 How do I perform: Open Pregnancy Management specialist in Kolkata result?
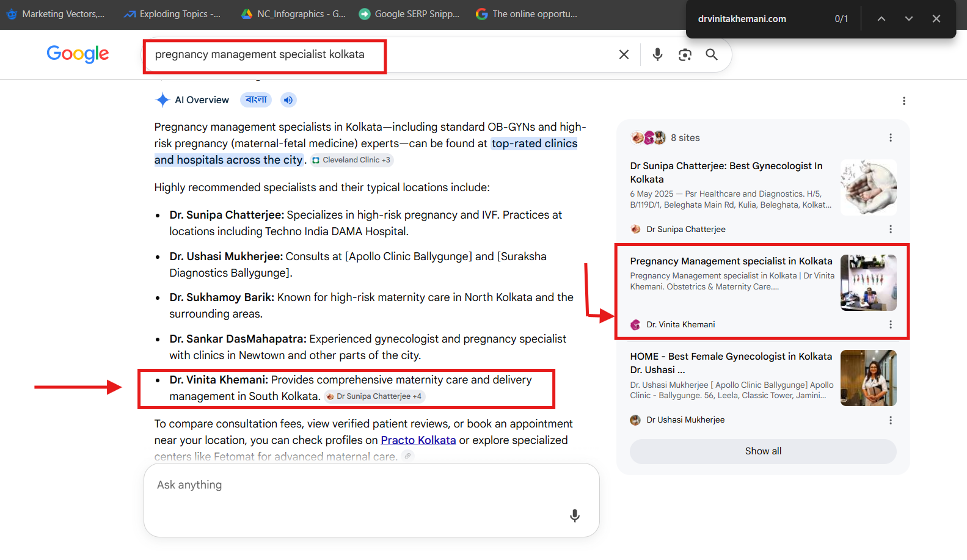pos(731,261)
